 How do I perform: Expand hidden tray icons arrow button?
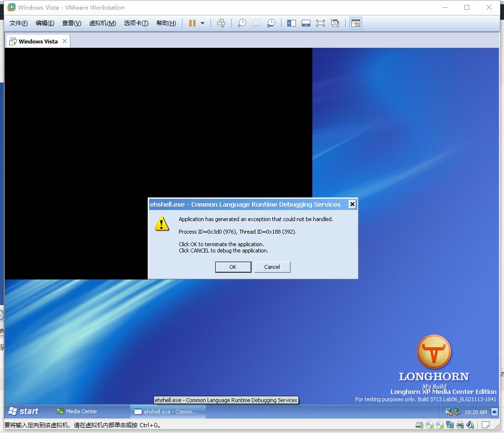pyautogui.click(x=494, y=412)
